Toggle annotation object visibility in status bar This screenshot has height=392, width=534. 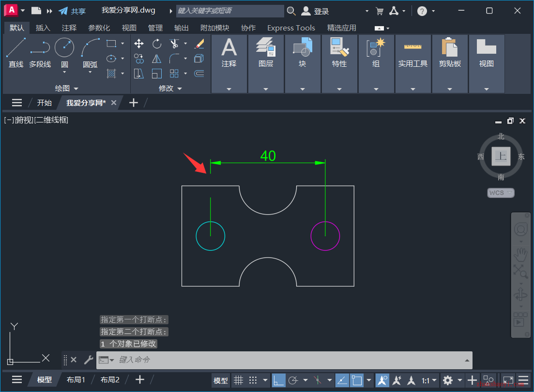(x=382, y=380)
